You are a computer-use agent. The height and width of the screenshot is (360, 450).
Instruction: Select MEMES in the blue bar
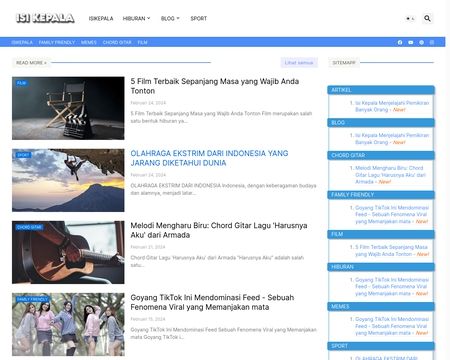coord(89,42)
